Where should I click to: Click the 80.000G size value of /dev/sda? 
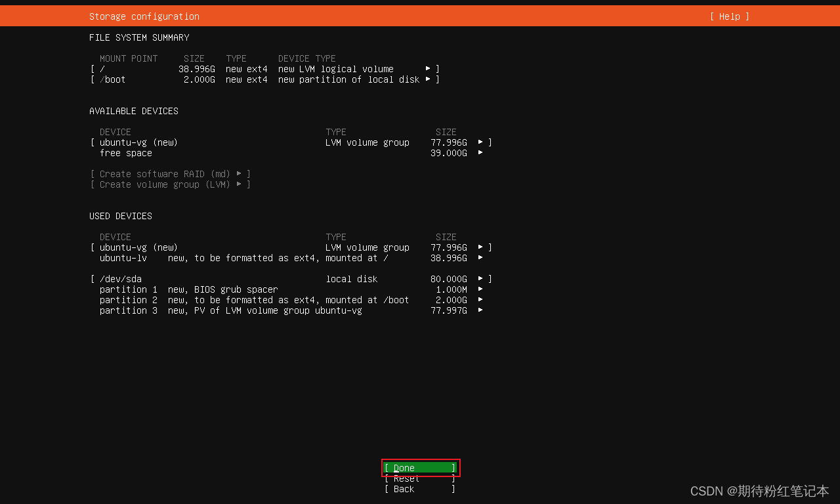(x=449, y=279)
